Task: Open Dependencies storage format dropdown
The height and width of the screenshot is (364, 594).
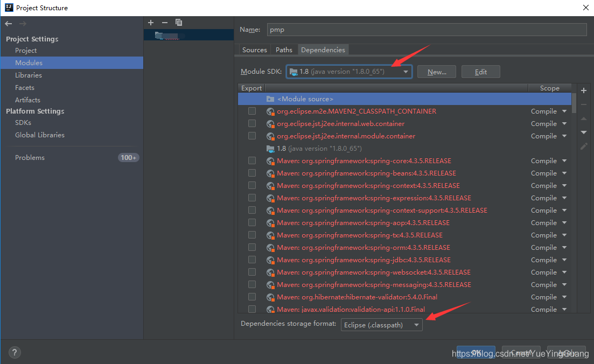Action: 381,325
